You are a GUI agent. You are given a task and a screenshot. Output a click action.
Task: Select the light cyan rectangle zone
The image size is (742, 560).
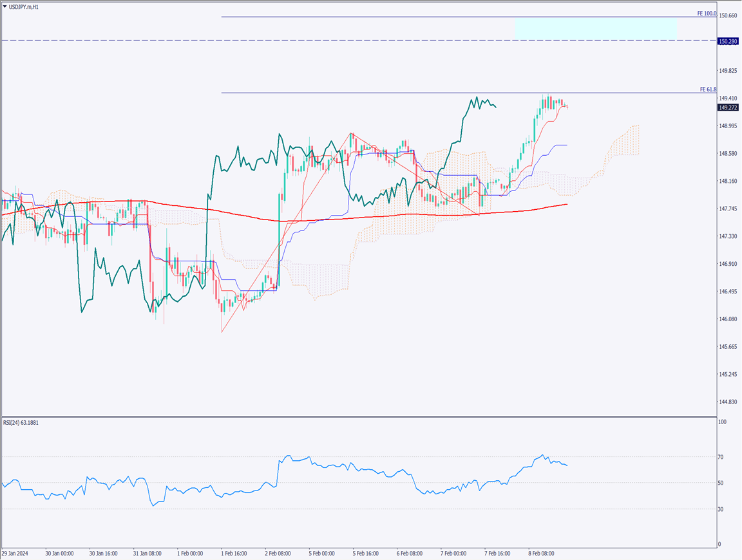tap(595, 28)
